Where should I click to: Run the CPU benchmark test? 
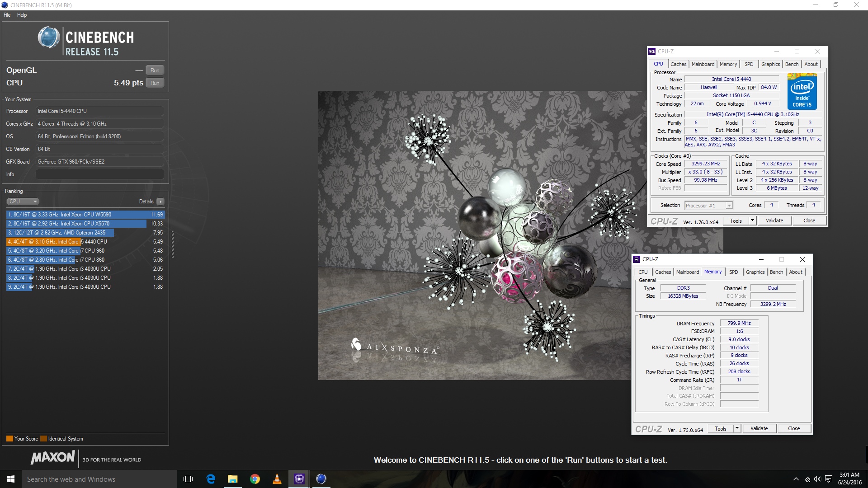[155, 83]
